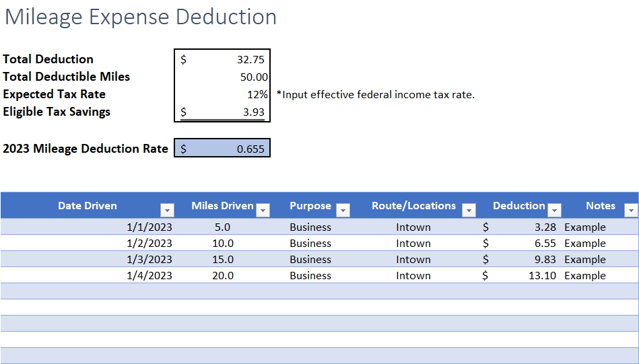This screenshot has height=364, width=639.
Task: Open the Notes column filter dropdown
Action: (631, 210)
